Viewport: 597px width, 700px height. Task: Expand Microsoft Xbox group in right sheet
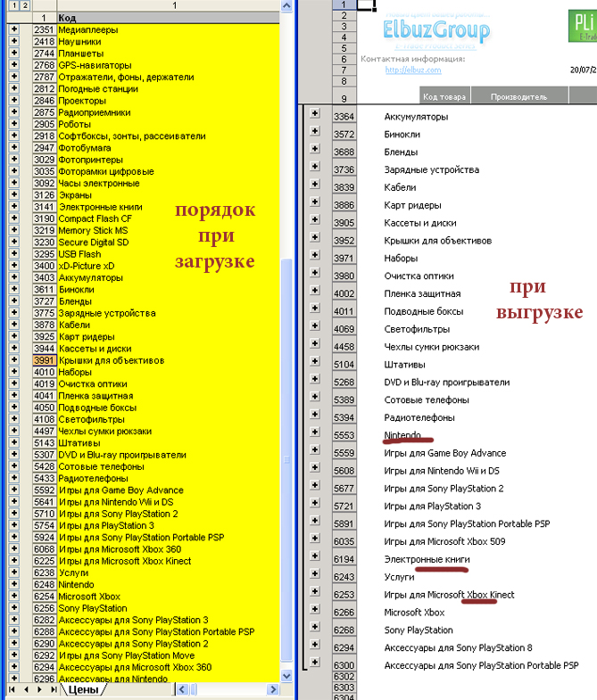(x=315, y=609)
